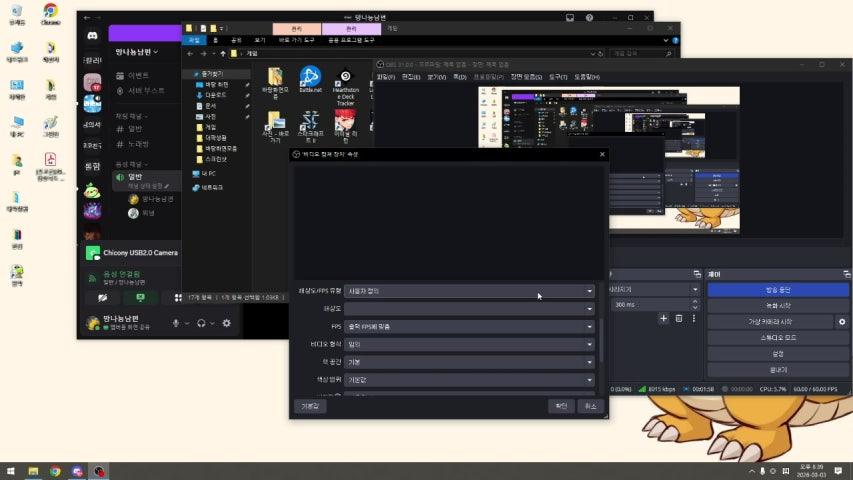Click properties dialog vertical scrollbar
The height and width of the screenshot is (480, 853).
click(601, 340)
